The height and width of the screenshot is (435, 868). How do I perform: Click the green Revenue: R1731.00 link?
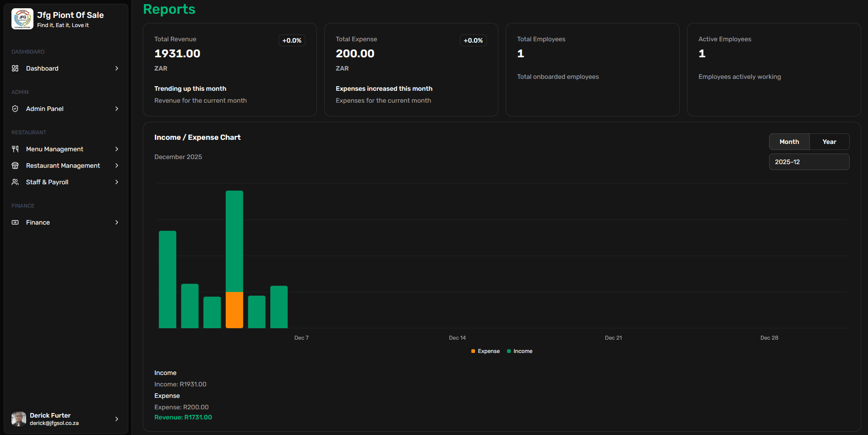click(x=183, y=417)
